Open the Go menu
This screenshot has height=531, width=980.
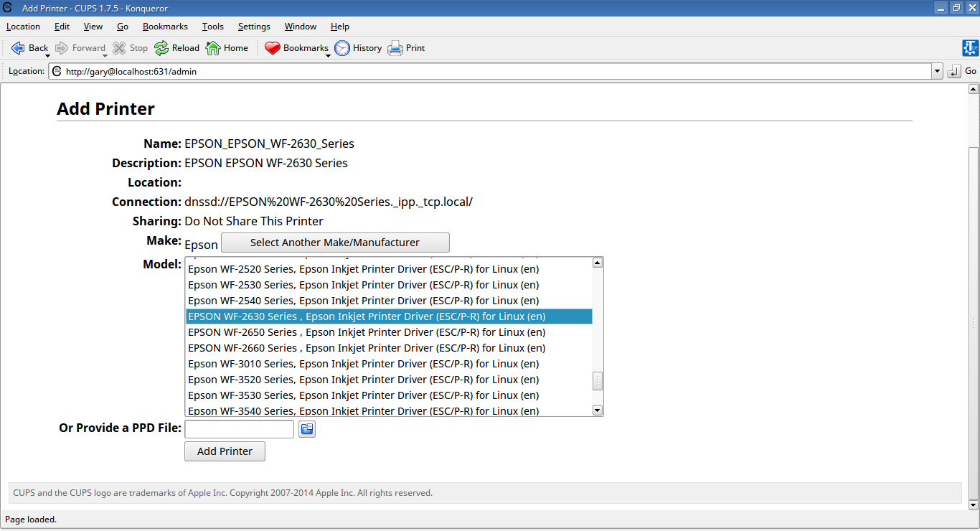coord(123,27)
